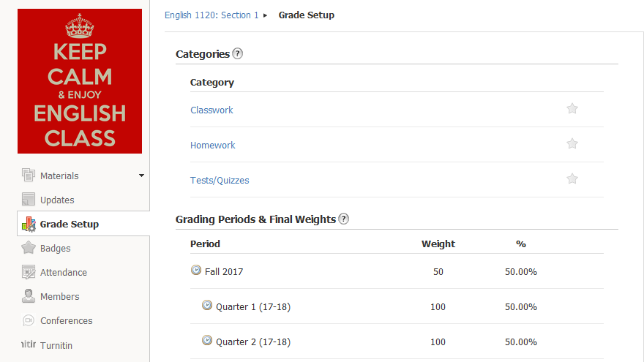Open the Classwork category link

(x=211, y=110)
